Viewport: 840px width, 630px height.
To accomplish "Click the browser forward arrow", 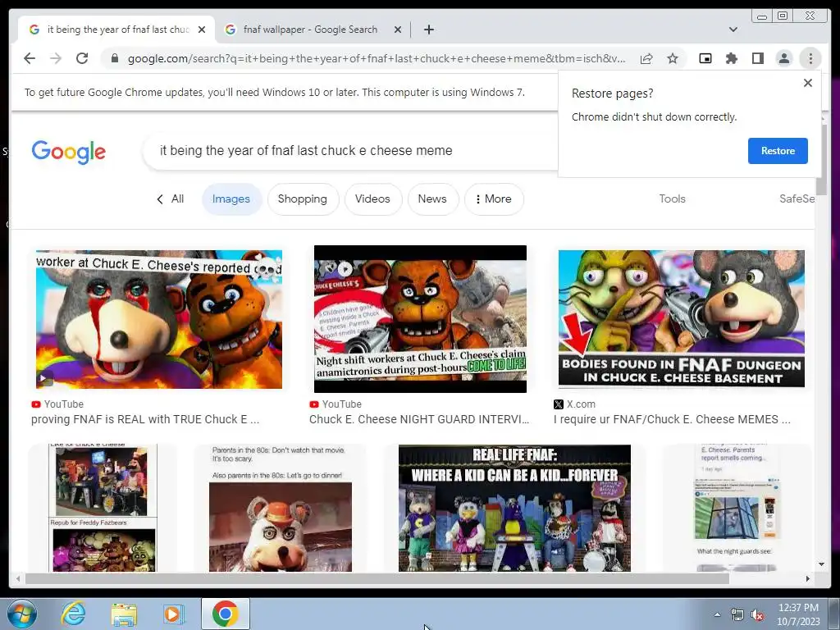I will [56, 58].
